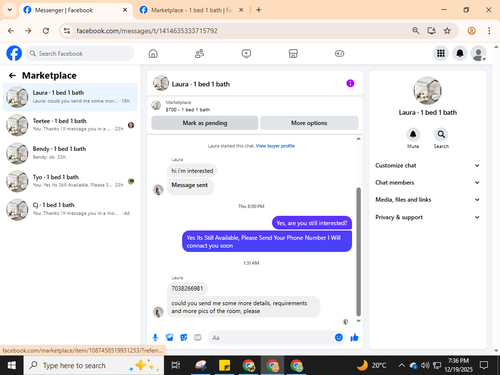Open the Gaming icon in top navigation

pyautogui.click(x=339, y=53)
